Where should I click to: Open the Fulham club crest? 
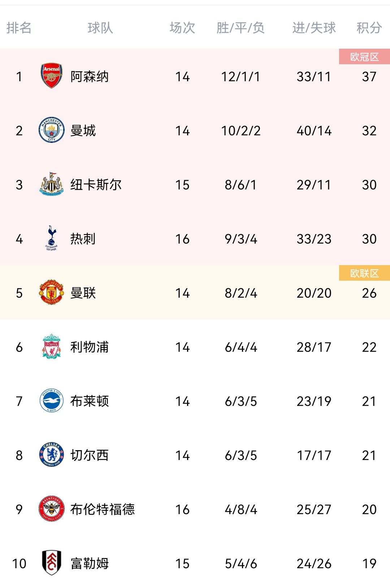[x=52, y=563]
